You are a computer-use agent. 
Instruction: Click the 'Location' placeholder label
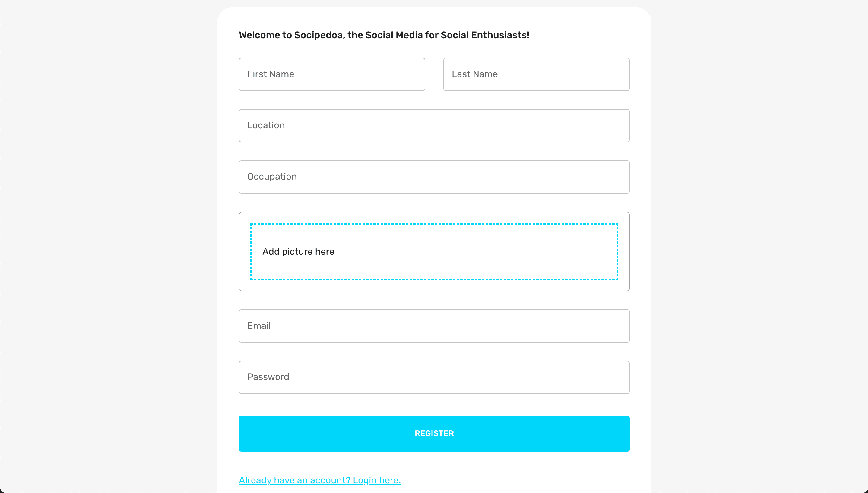pos(266,125)
